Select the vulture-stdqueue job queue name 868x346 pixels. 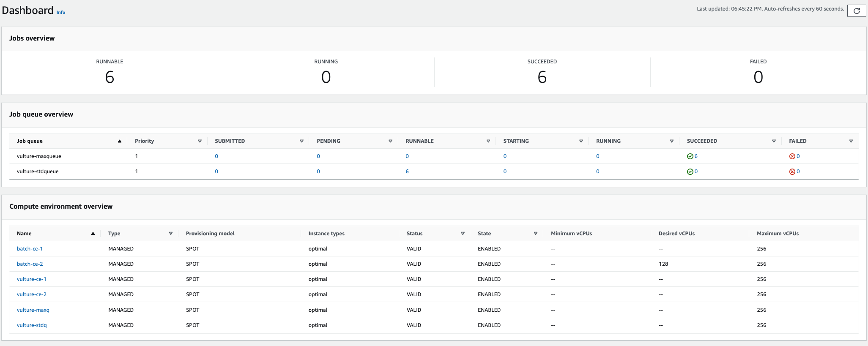tap(38, 172)
